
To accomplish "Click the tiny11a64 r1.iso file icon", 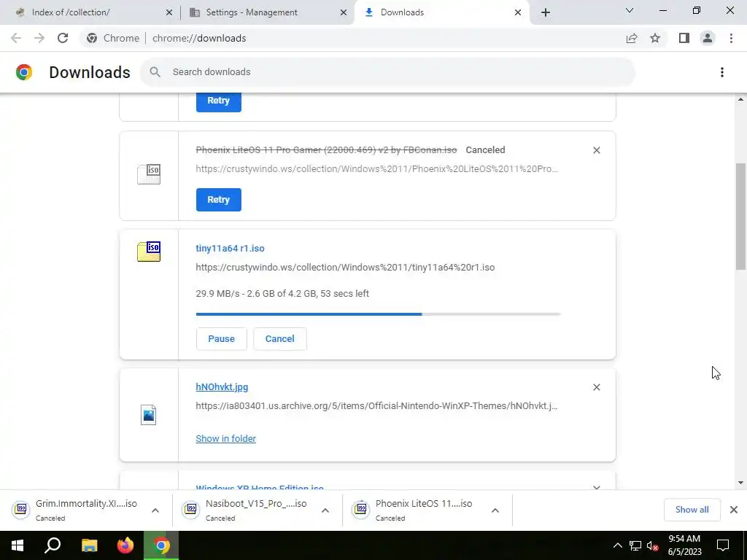I will [x=149, y=252].
